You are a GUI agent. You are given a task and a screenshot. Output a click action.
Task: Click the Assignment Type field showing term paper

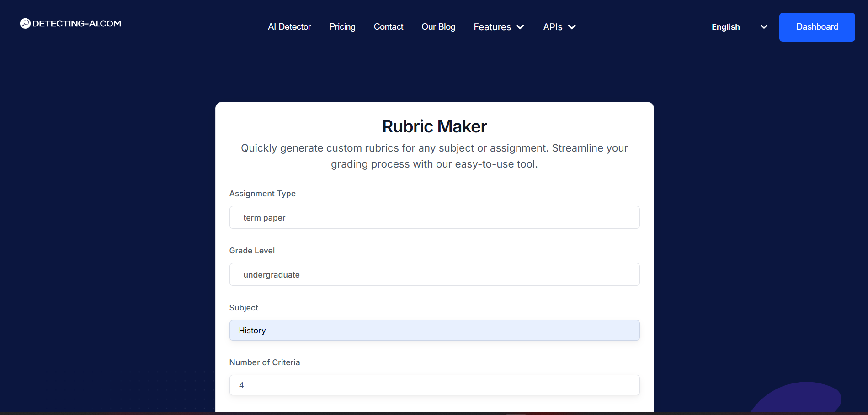point(434,217)
